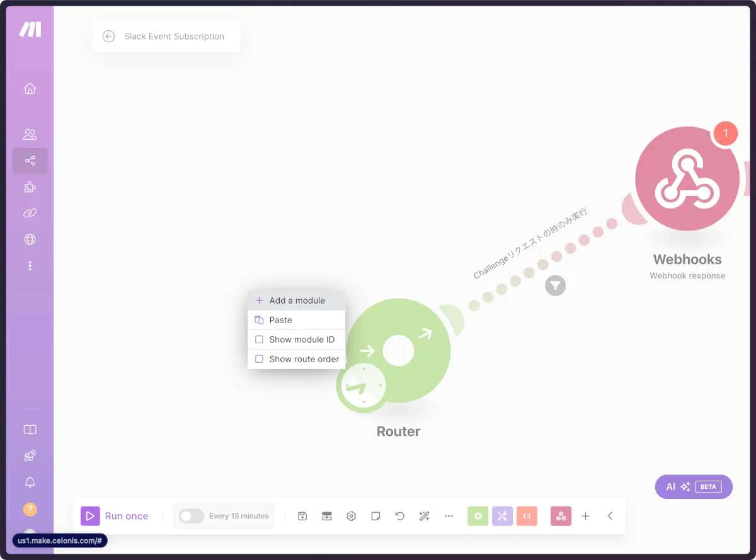Open the toolbar three-dots more menu
This screenshot has width=756, height=560.
tap(449, 516)
